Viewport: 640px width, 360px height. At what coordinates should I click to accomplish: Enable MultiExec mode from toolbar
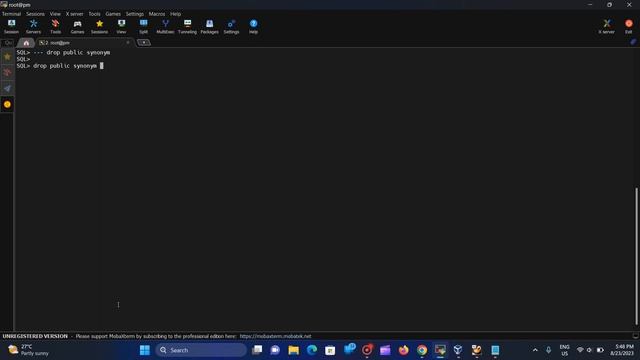click(x=165, y=27)
